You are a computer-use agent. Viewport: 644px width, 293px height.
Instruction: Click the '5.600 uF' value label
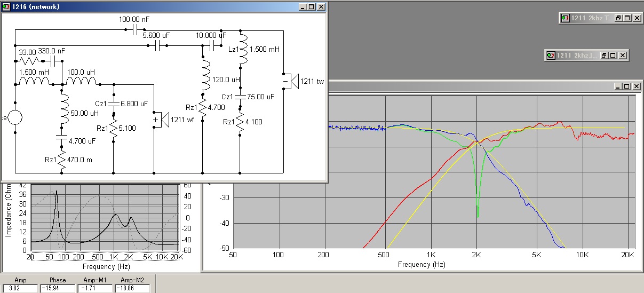click(156, 35)
